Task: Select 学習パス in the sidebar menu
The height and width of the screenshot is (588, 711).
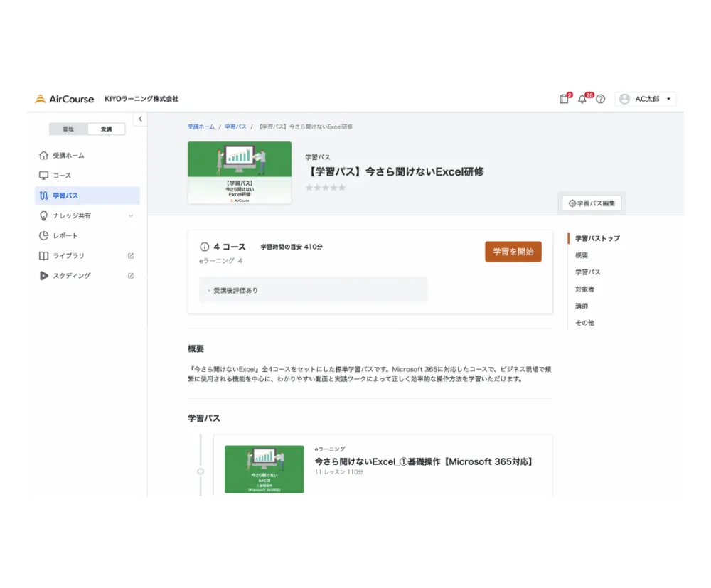Action: click(x=87, y=196)
